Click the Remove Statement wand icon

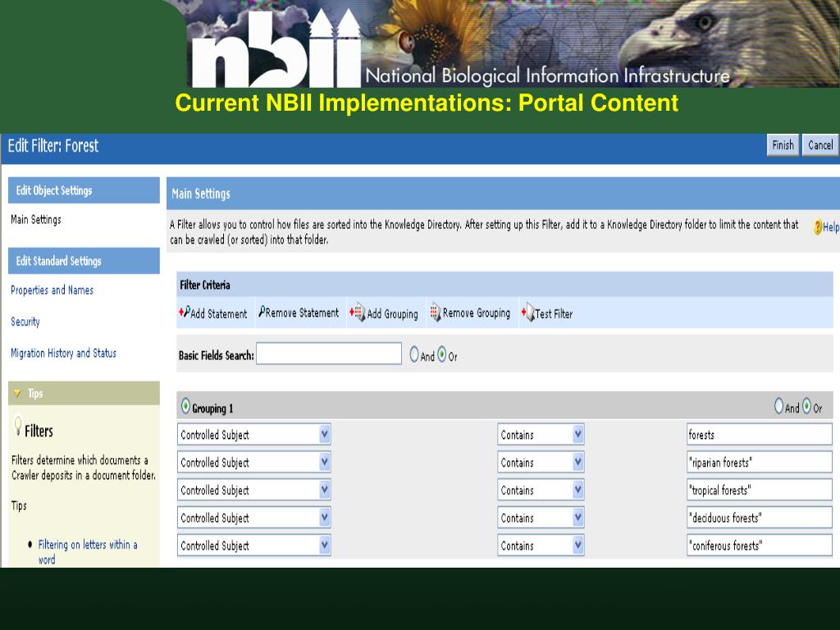point(262,311)
